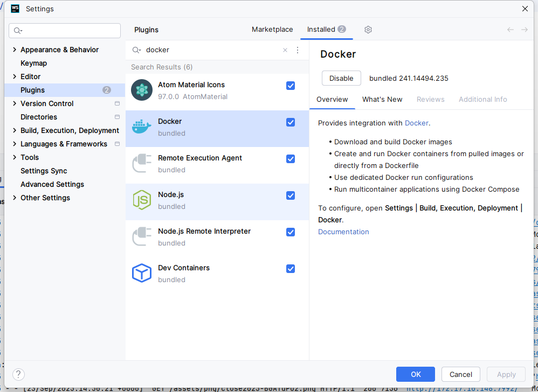The image size is (538, 392).
Task: Open the plugin search options kebab menu
Action: 298,50
